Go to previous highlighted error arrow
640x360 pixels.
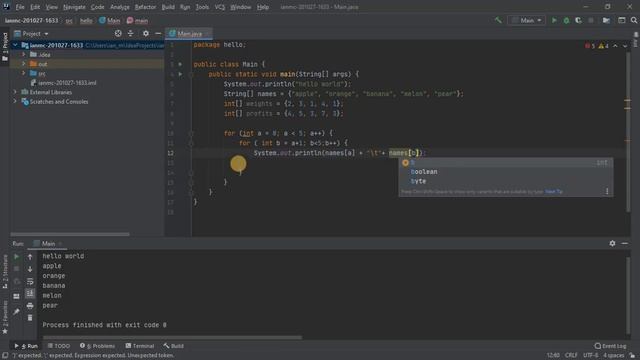pos(615,46)
